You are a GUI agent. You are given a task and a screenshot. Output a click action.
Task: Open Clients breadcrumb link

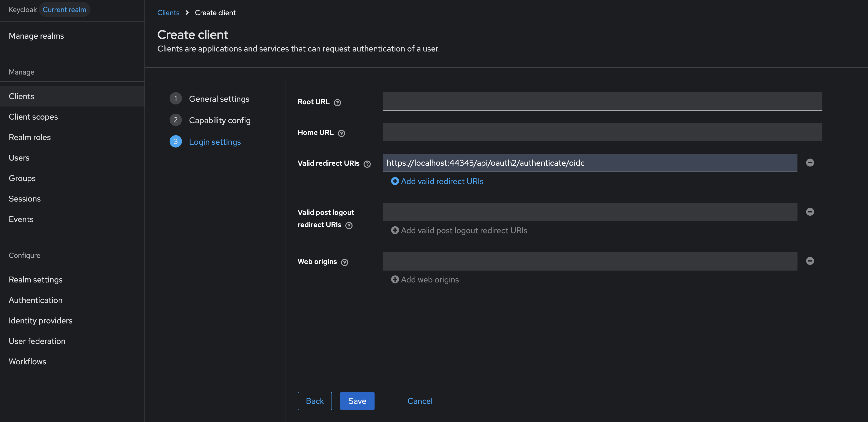(x=168, y=13)
